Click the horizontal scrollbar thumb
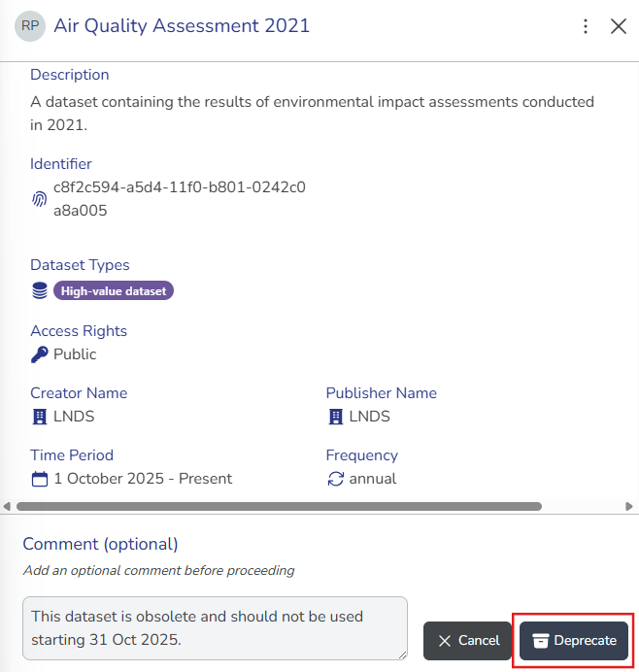 point(279,506)
